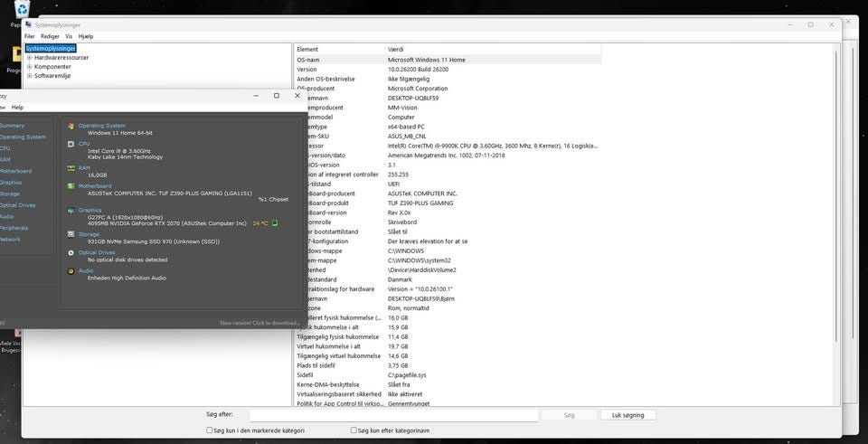Click the value 'TUF Z390-PLUS GAMING' in details list

[x=420, y=203]
